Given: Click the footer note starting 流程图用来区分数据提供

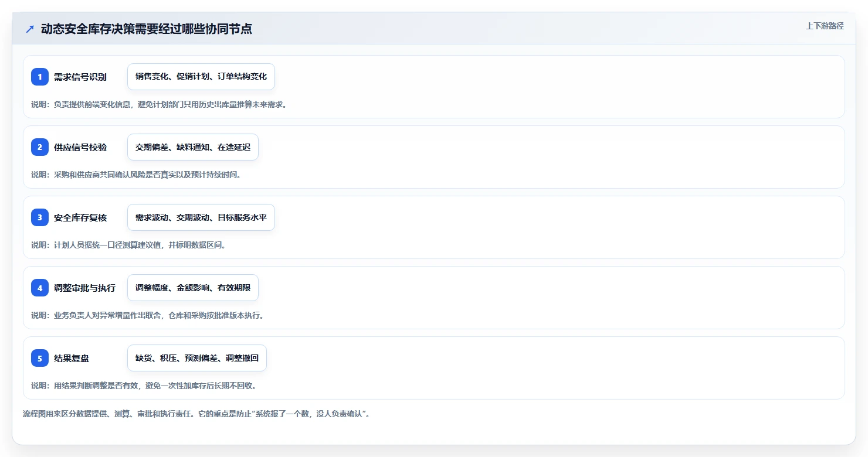Looking at the screenshot, I should (196, 414).
